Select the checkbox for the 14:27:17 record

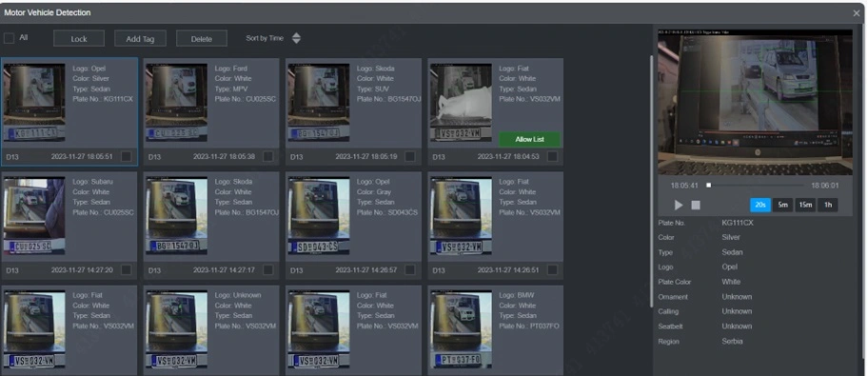[268, 269]
